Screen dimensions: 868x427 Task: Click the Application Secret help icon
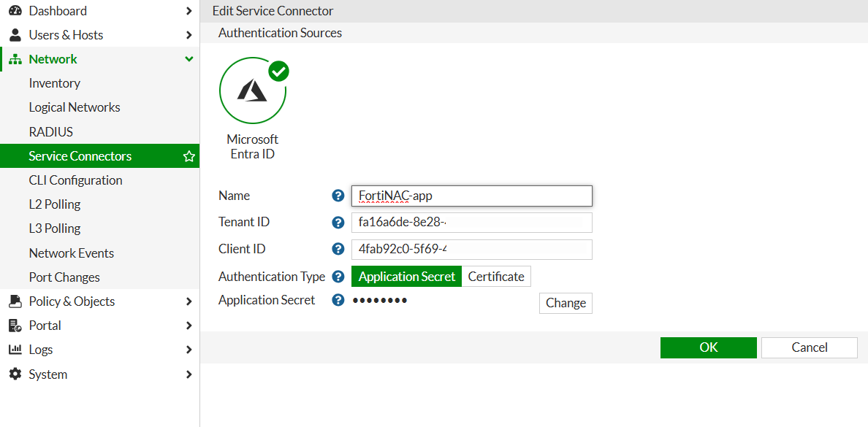[x=338, y=300]
